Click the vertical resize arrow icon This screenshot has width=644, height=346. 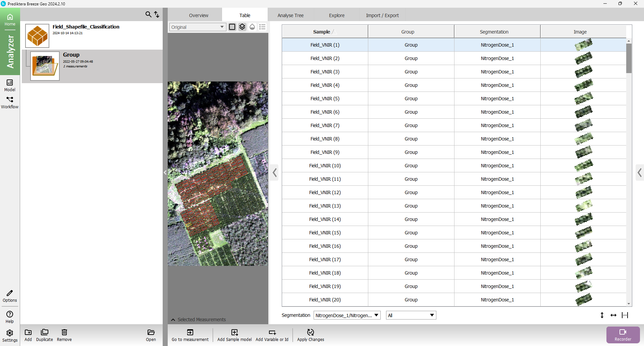tap(602, 315)
